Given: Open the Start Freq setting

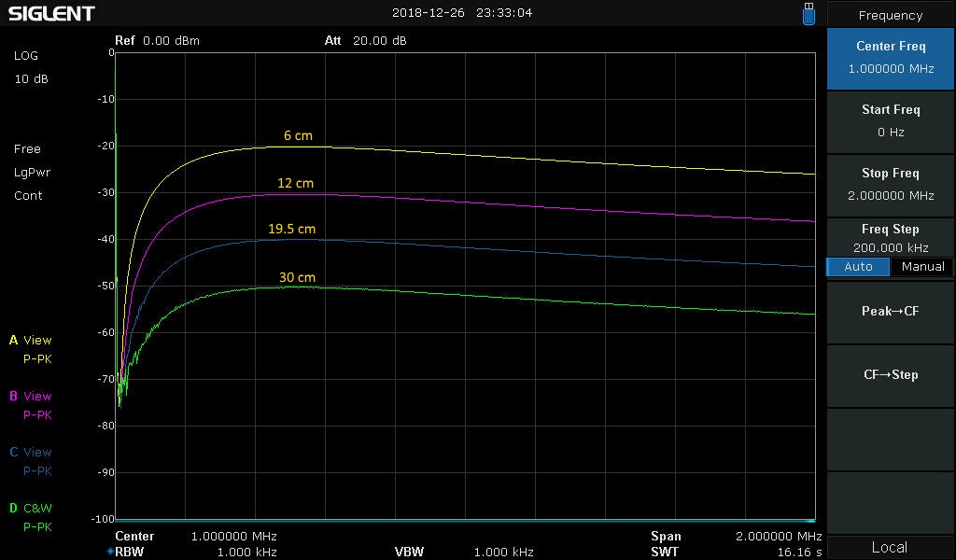Looking at the screenshot, I should click(x=891, y=120).
